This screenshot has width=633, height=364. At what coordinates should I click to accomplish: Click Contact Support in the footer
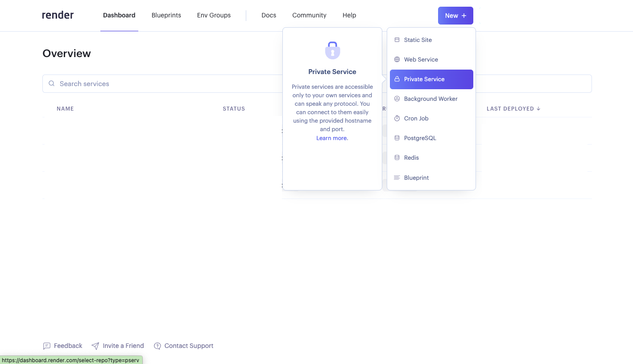[x=188, y=346]
